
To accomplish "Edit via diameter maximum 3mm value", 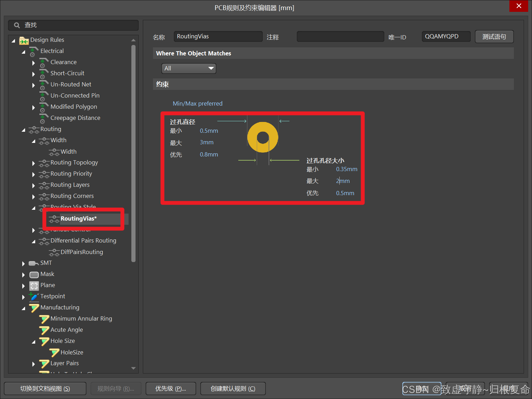I will [x=207, y=142].
